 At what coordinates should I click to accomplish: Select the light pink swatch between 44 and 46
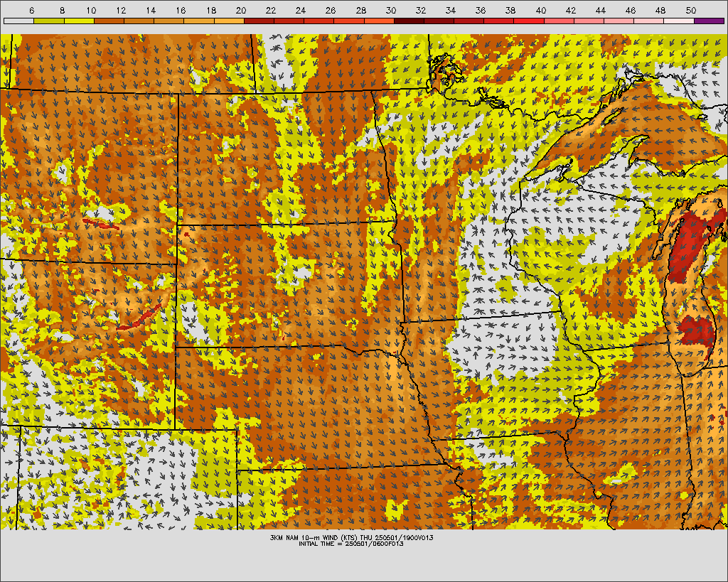619,21
